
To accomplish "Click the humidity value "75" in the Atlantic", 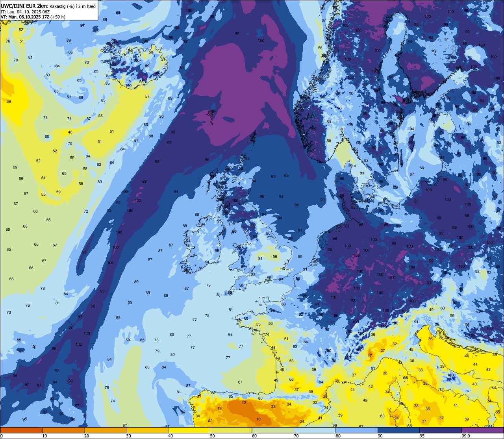I will (x=70, y=143).
